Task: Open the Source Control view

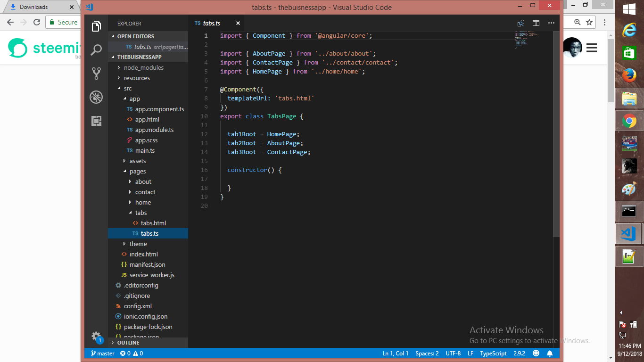Action: click(x=96, y=73)
